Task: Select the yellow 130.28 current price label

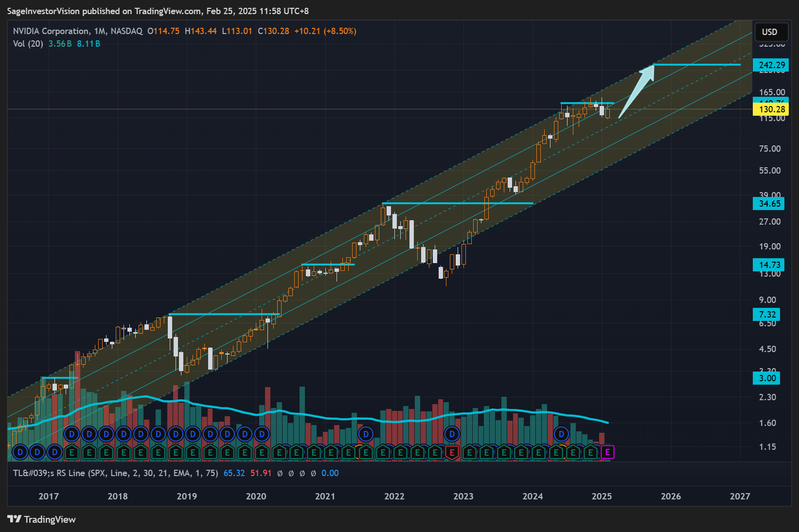Action: (x=771, y=109)
